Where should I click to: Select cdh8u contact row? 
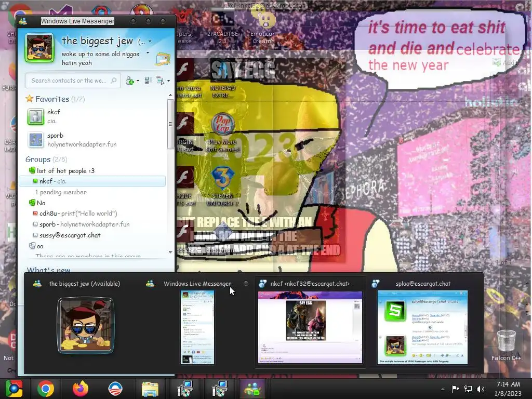75,214
